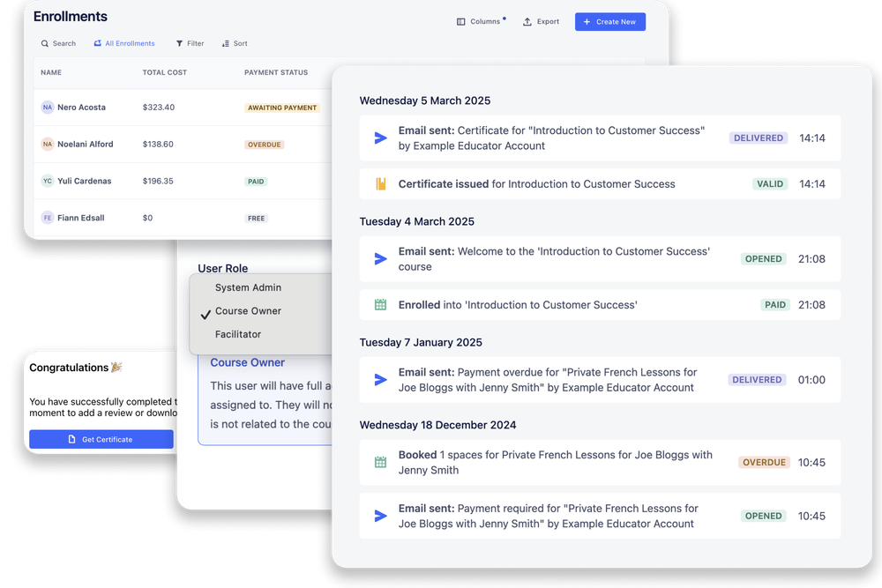The height and width of the screenshot is (588, 882).
Task: Open Nero Acosta's enrollment row
Action: (x=81, y=108)
